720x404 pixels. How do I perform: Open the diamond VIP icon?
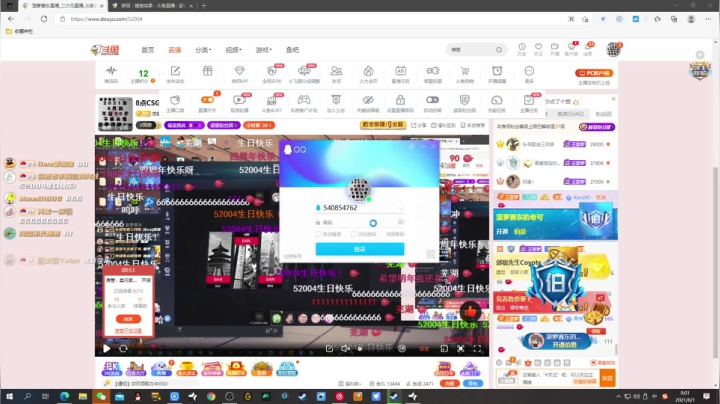pos(239,71)
